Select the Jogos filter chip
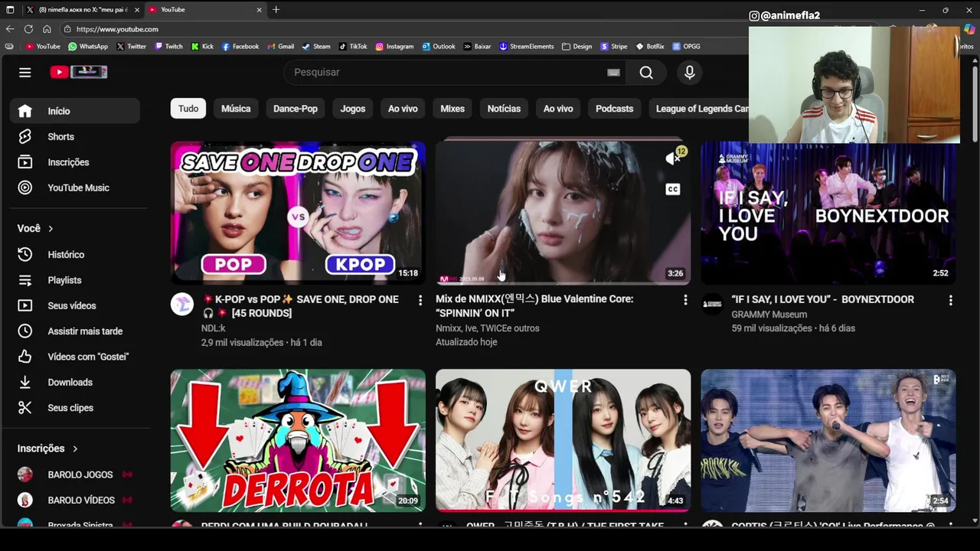 point(353,109)
